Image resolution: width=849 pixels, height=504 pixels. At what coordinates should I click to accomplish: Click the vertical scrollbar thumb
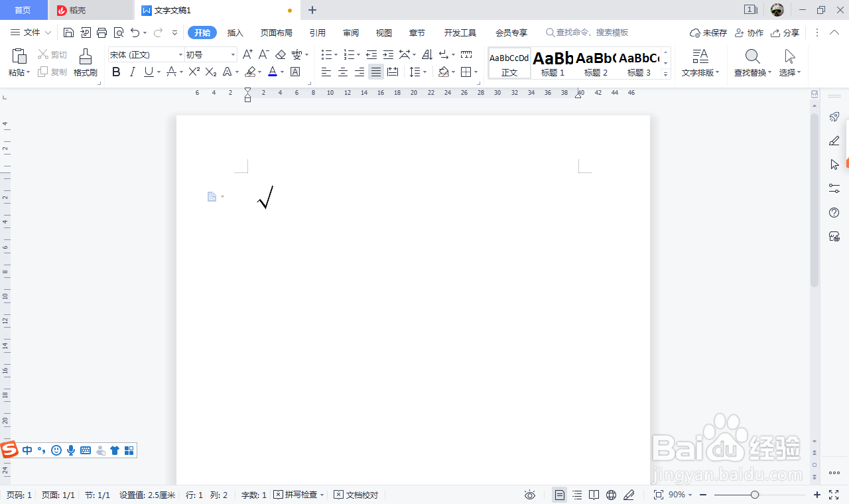pos(815,200)
